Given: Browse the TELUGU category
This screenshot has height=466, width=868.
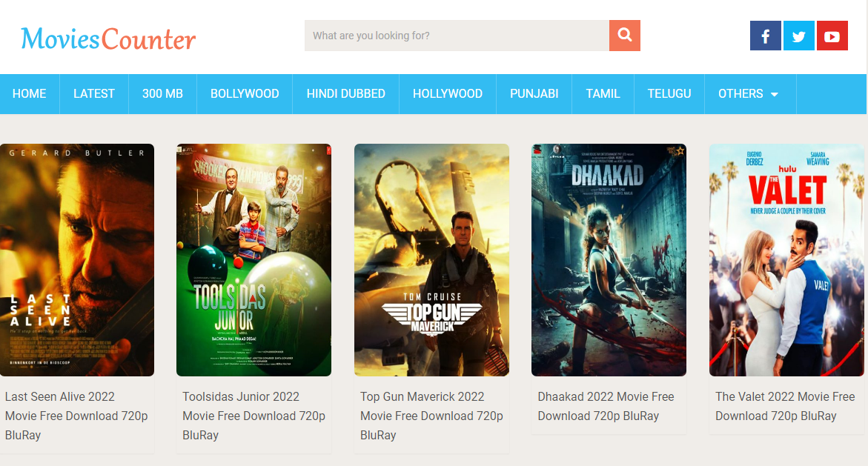Looking at the screenshot, I should click(x=669, y=94).
